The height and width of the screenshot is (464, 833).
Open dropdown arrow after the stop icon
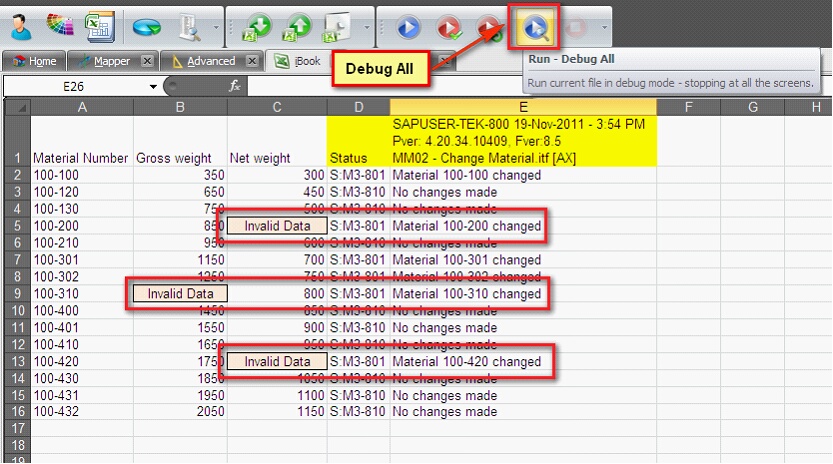click(x=604, y=26)
